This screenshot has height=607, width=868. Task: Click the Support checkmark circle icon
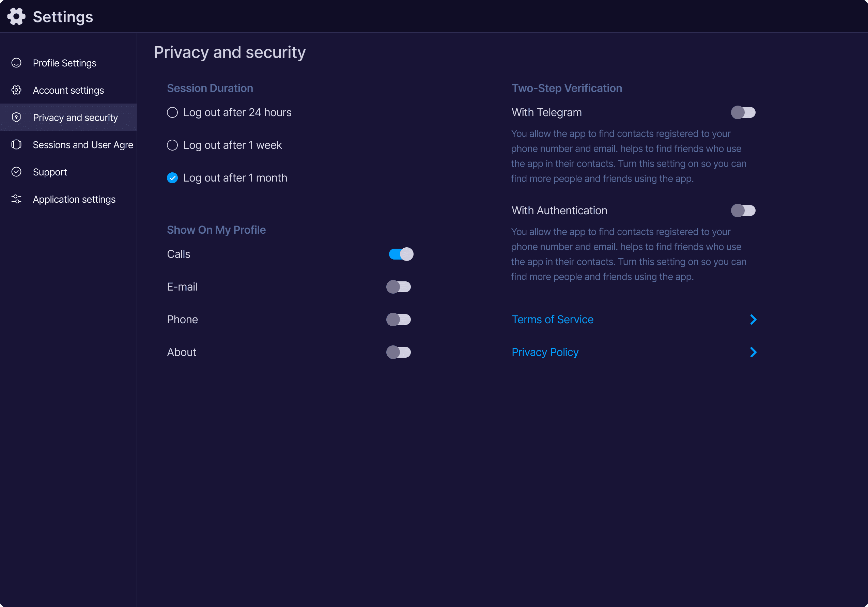click(x=16, y=172)
